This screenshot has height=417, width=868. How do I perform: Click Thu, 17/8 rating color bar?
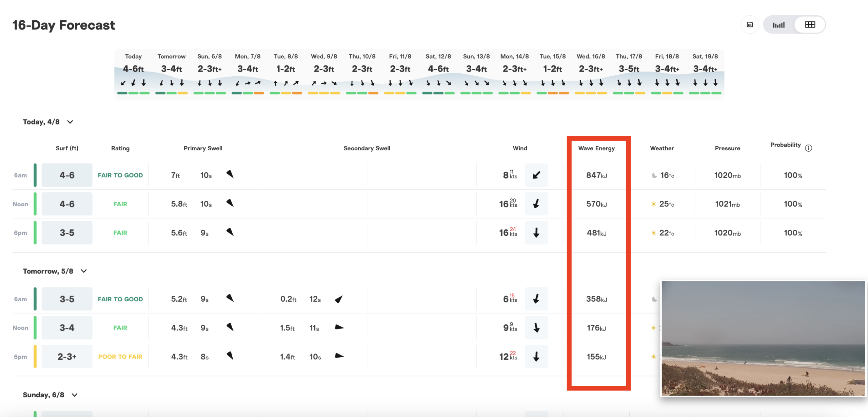coord(629,93)
